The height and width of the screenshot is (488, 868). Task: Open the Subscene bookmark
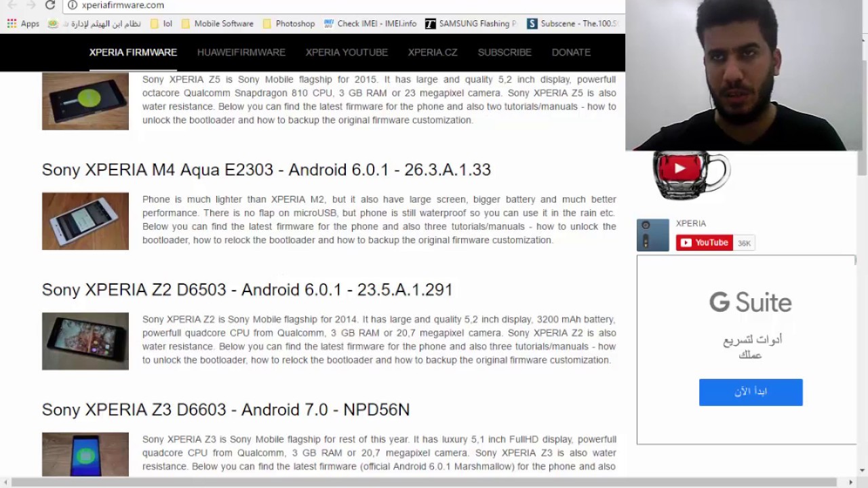click(x=573, y=24)
